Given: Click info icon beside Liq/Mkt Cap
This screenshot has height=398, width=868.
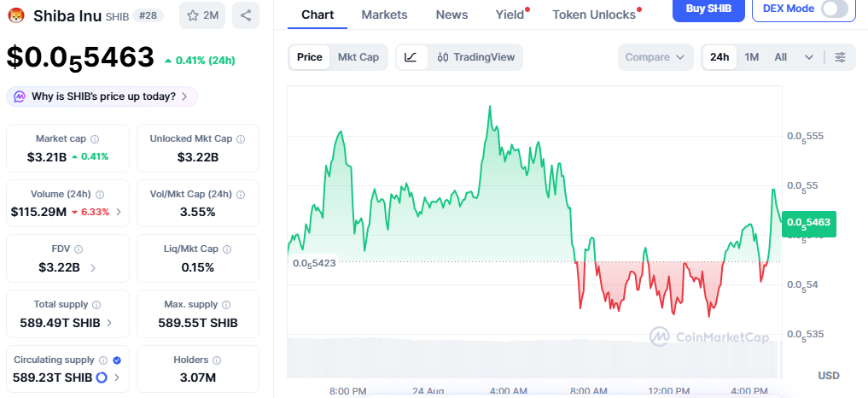Looking at the screenshot, I should click(x=226, y=250).
